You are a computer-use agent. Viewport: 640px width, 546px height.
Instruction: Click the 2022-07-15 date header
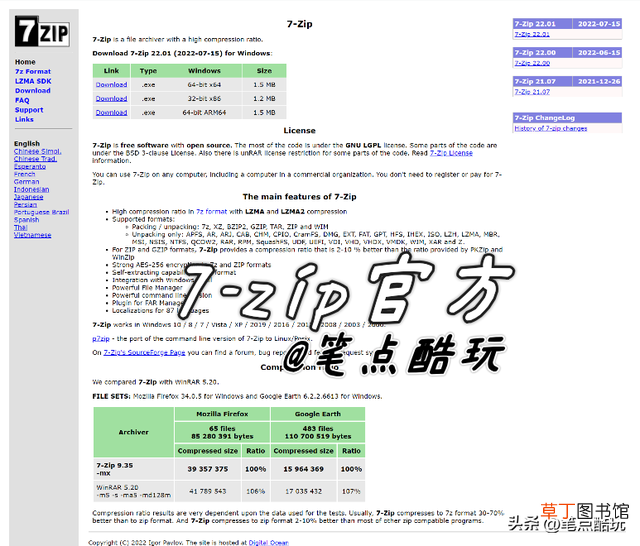[597, 24]
